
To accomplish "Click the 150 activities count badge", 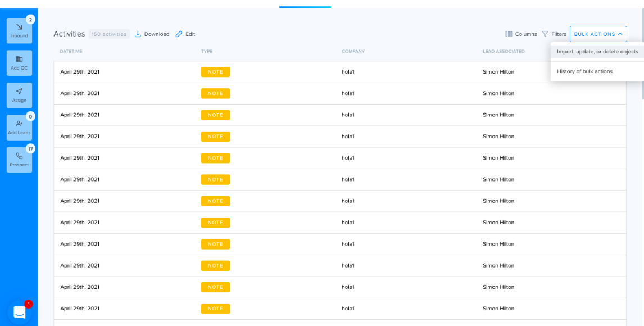I will click(109, 34).
